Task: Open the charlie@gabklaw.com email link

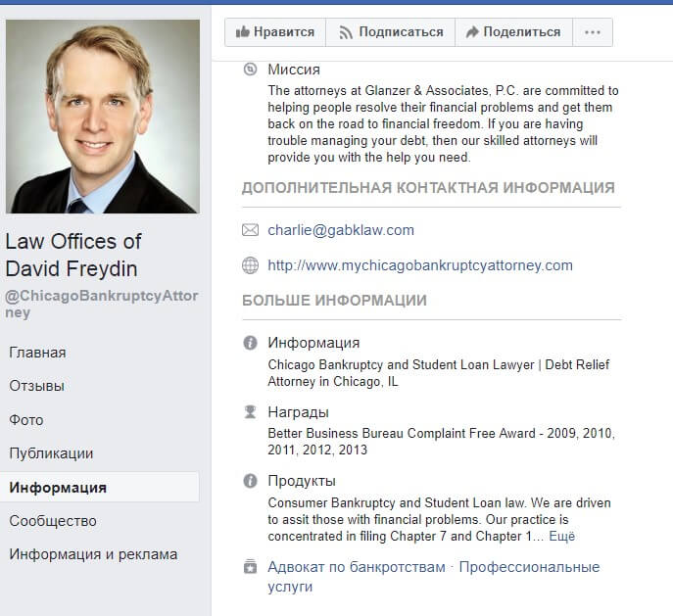Action: tap(341, 230)
